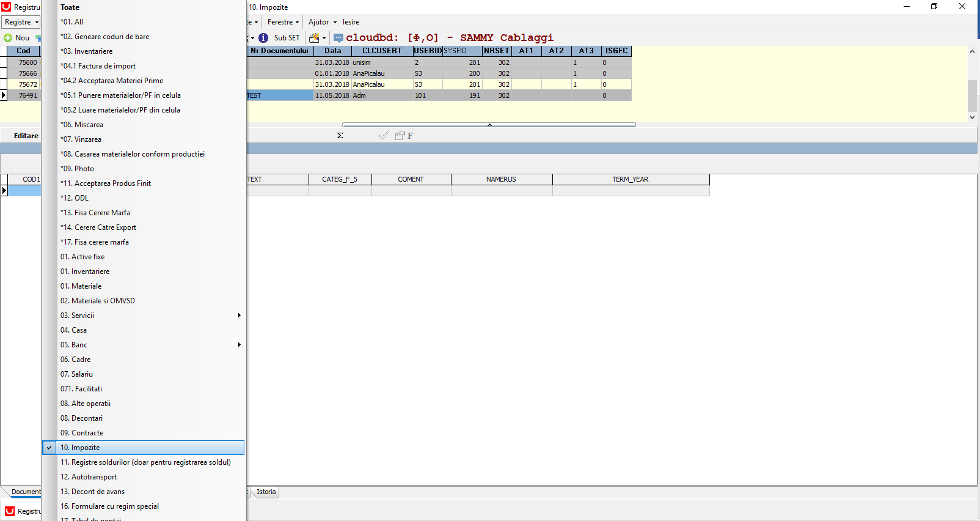Click the Nou button label
This screenshot has height=521, width=980.
point(22,38)
